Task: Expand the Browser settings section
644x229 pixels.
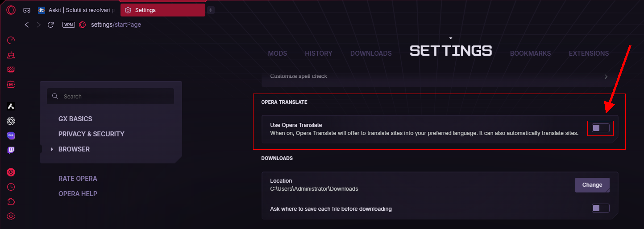Action: [x=74, y=149]
